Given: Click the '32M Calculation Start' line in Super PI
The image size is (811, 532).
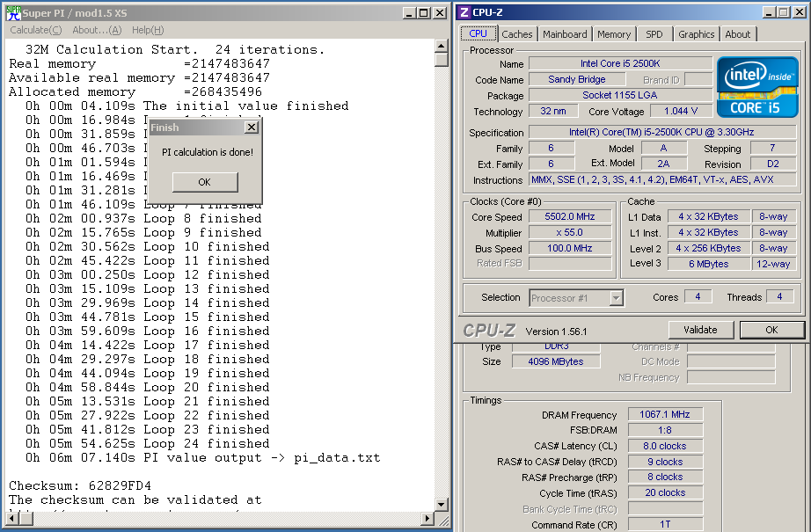Looking at the screenshot, I should (x=175, y=49).
